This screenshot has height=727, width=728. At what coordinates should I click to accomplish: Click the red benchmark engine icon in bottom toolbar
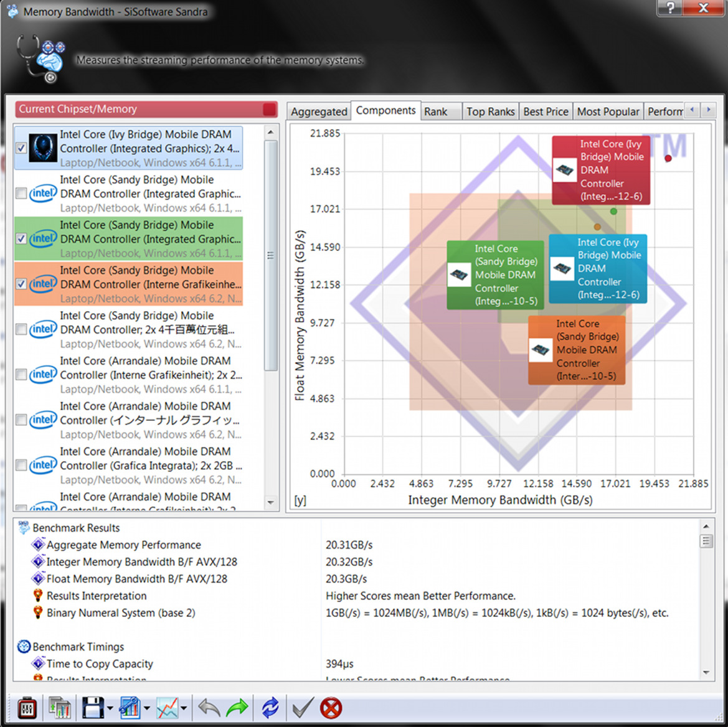coord(27,708)
